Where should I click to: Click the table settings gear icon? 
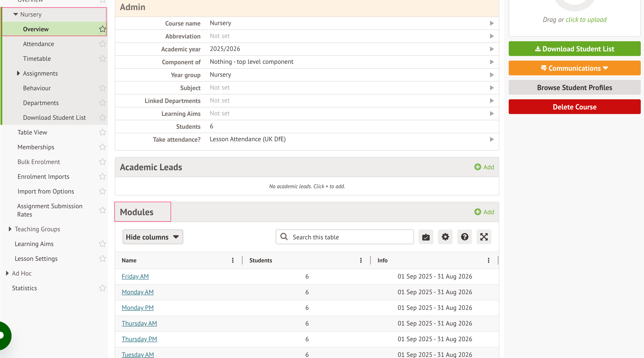pos(445,237)
